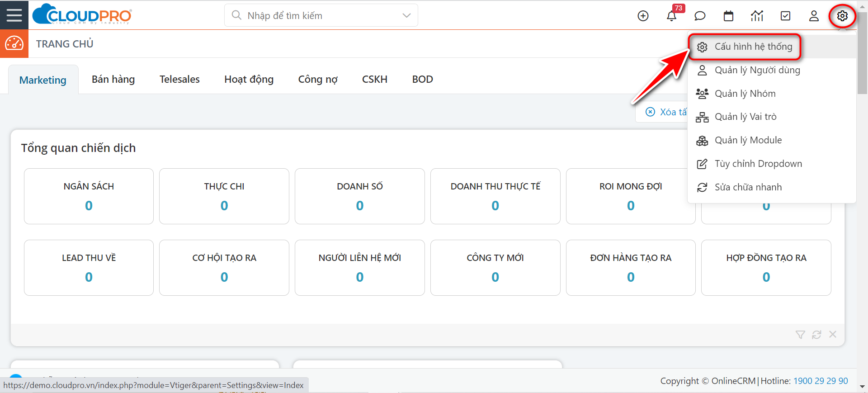
Task: Click the HỢP ĐỒNG TẠO RA card
Action: (x=766, y=268)
